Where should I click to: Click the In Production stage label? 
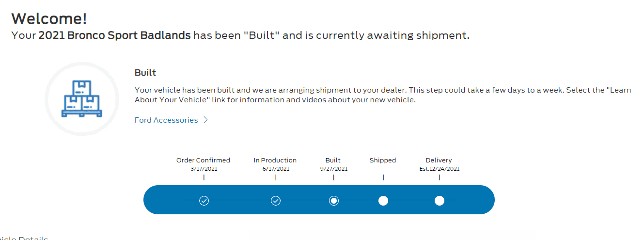click(x=275, y=160)
